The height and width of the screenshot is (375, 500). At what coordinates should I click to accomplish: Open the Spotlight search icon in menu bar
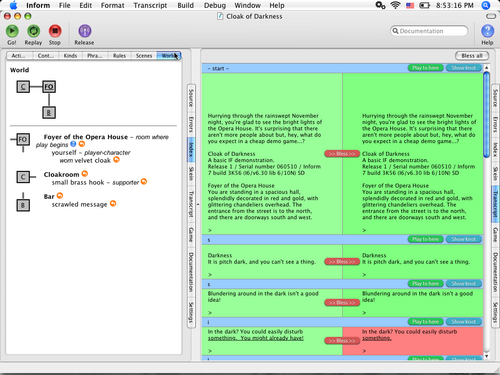tap(486, 5)
